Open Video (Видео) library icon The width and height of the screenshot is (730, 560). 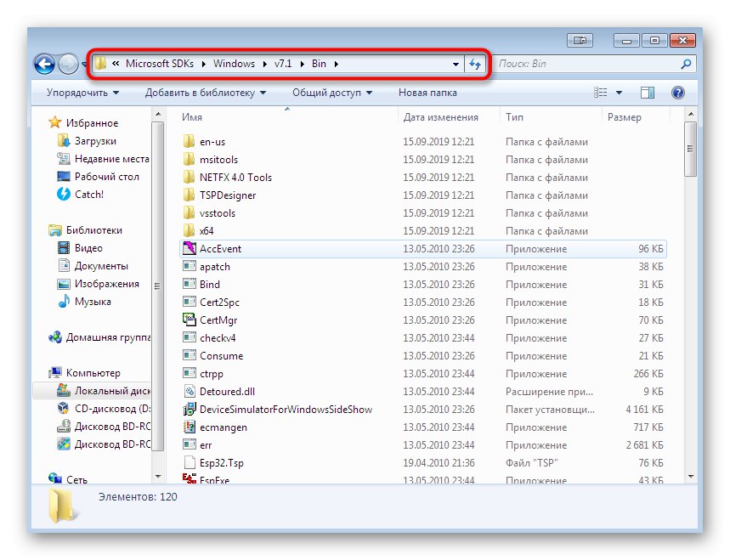(64, 247)
